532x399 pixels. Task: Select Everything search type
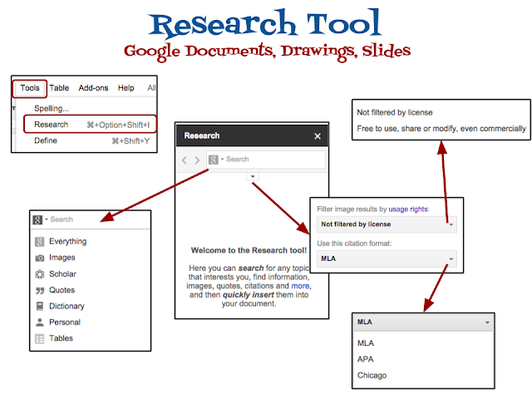(61, 242)
